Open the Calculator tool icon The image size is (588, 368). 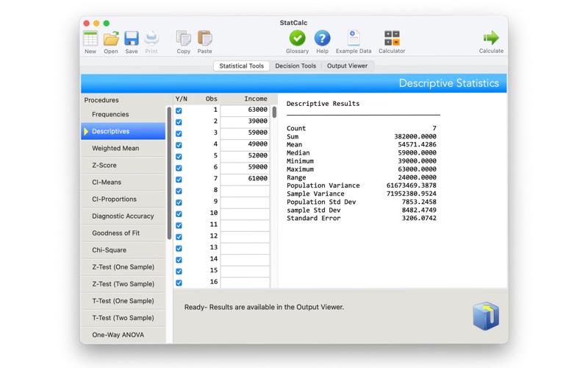click(392, 38)
